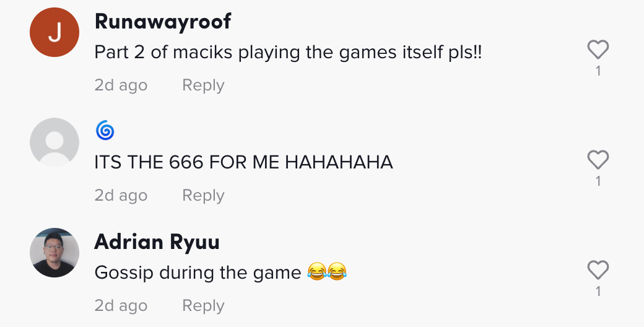Reply to the ITS THE 666 comment
This screenshot has width=644, height=327.
pyautogui.click(x=203, y=195)
